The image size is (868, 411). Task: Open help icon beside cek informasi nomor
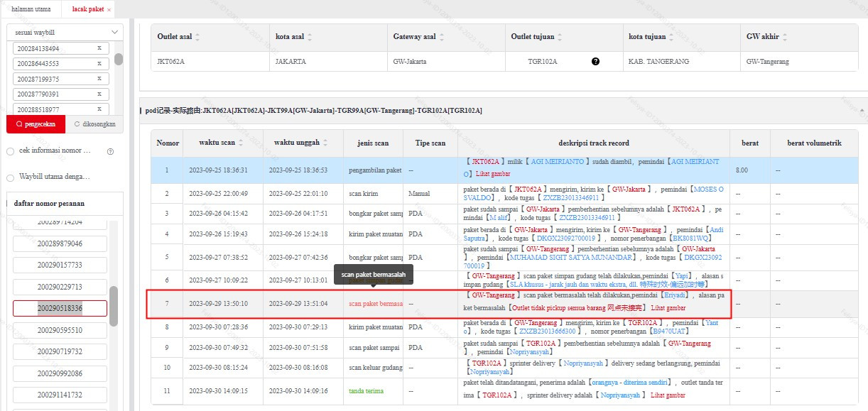point(110,151)
